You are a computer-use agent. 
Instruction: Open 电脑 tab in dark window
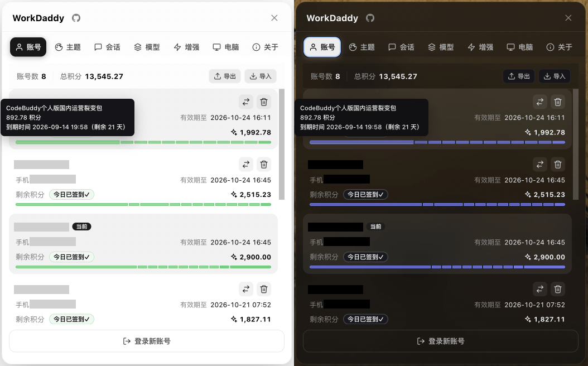point(520,47)
